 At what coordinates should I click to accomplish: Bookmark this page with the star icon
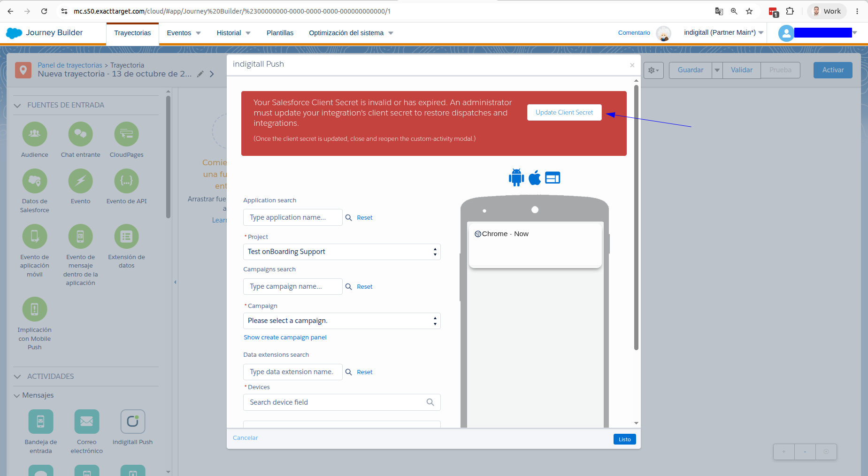coord(749,11)
